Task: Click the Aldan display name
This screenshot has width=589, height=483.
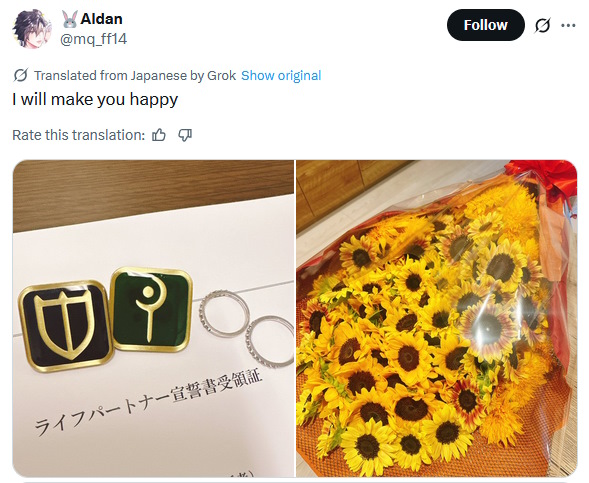Action: [x=101, y=19]
